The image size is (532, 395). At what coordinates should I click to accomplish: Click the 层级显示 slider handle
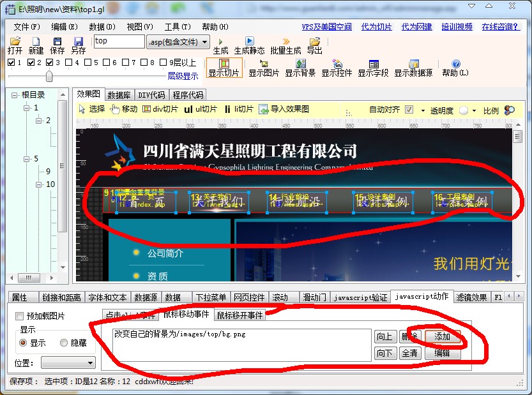(x=49, y=76)
